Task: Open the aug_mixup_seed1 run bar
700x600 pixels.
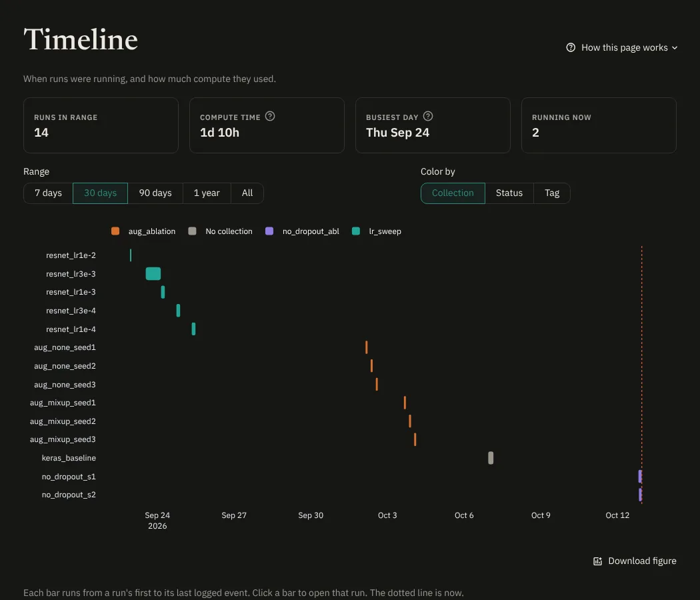Action: tap(405, 403)
